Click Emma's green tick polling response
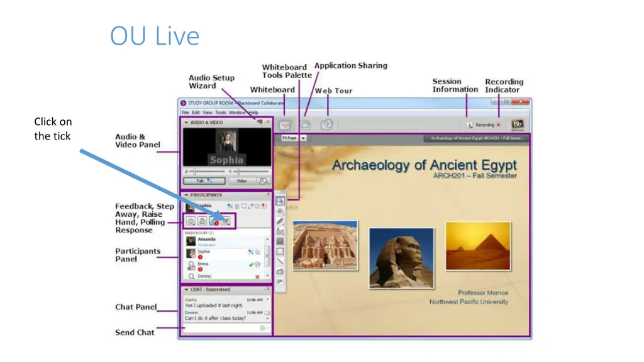Screen dimensions: 644x362 (x=251, y=265)
